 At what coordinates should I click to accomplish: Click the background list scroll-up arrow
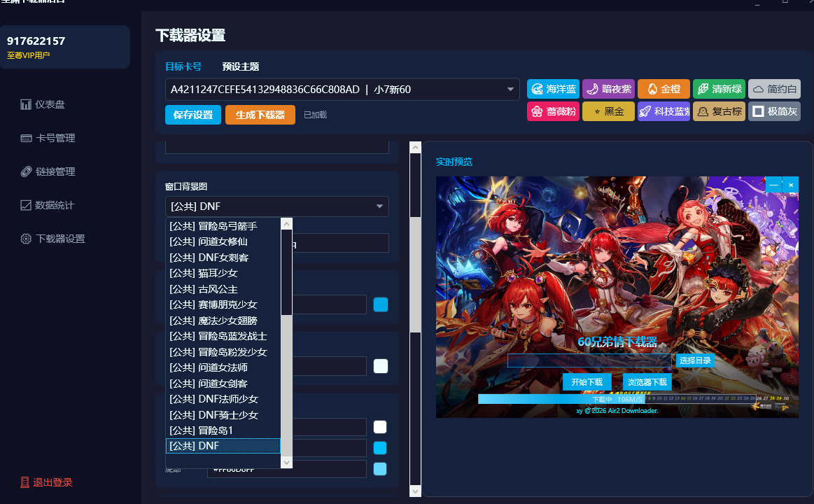(x=286, y=224)
